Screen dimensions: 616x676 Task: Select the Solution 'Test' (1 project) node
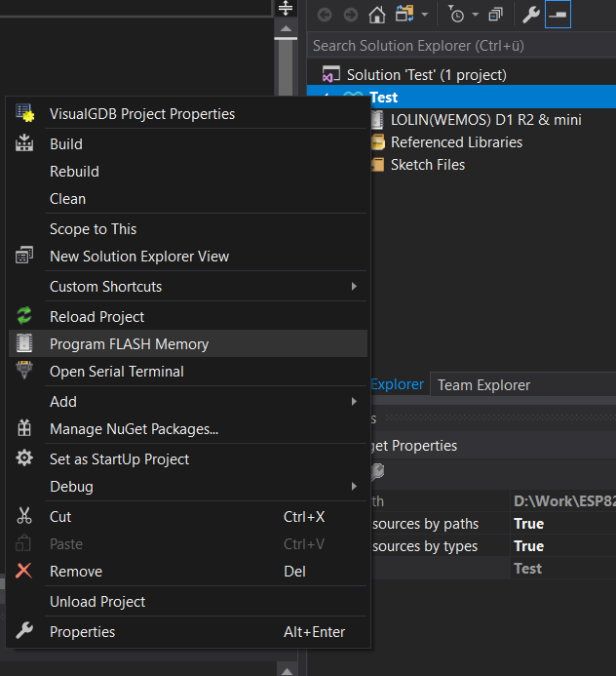tap(427, 75)
